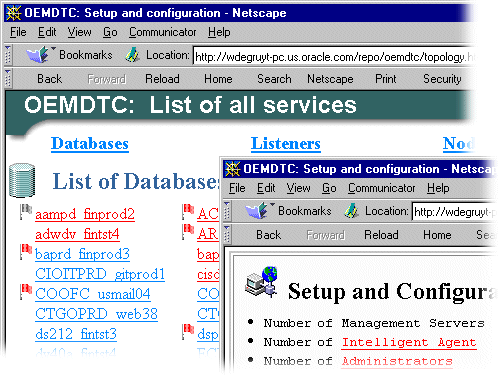Open File menu in back Netscape window
Viewport: 498px width, 375px height.
(18, 32)
